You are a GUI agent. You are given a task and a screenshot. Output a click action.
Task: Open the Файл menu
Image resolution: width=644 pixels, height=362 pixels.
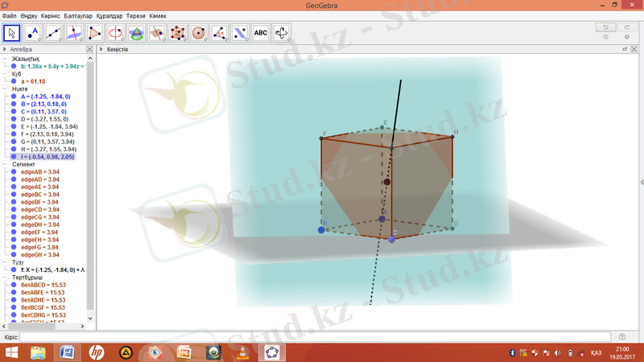(9, 16)
